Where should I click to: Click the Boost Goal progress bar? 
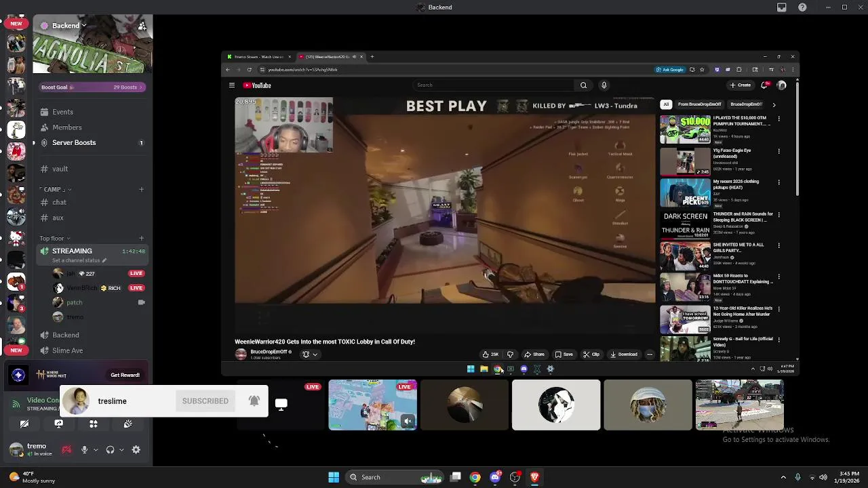(92, 87)
